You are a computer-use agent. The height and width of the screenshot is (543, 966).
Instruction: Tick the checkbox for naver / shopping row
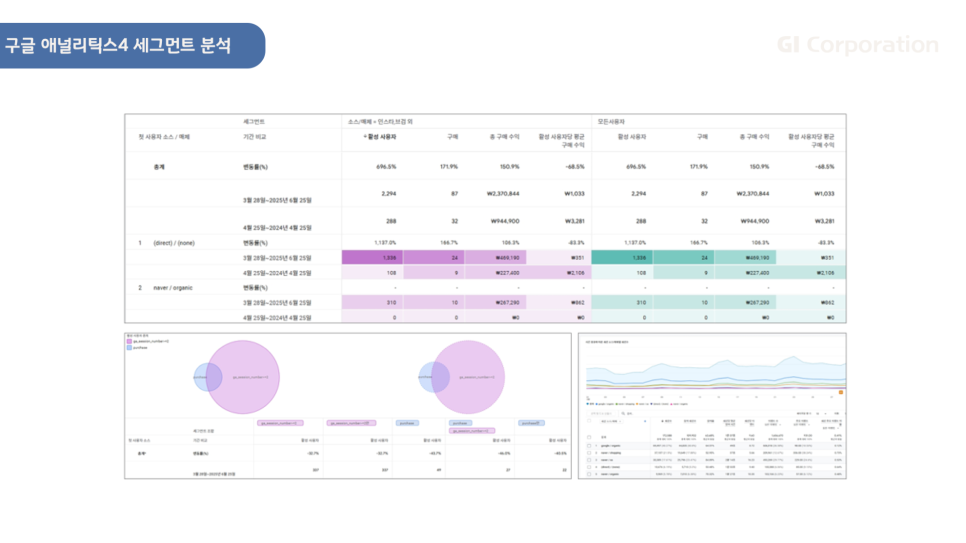589,453
